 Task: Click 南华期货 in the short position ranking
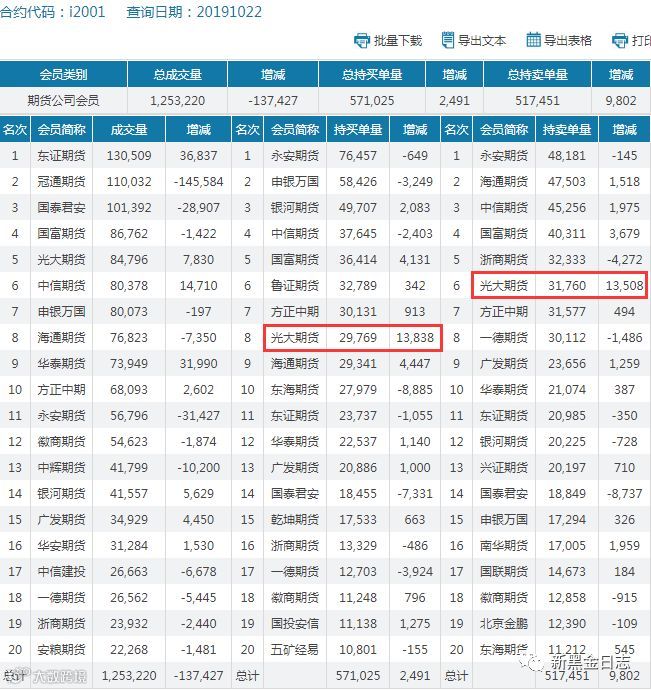click(x=504, y=545)
